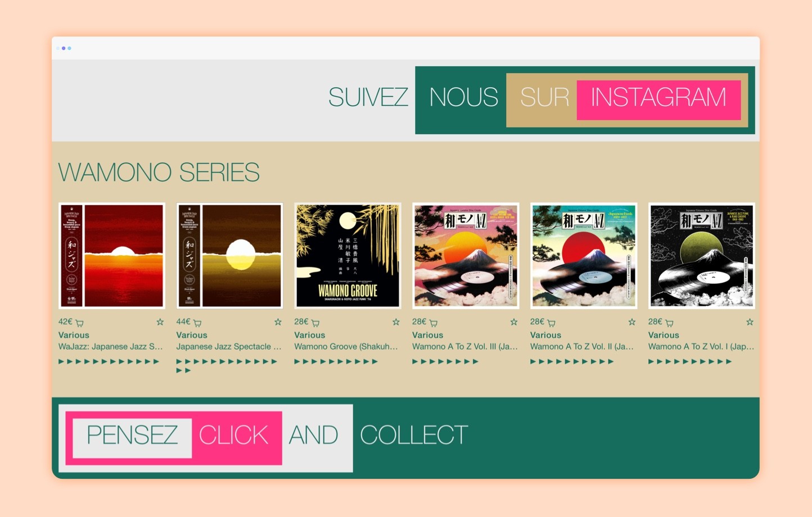Click the cart icon under Wamono Groove
The height and width of the screenshot is (517, 812).
[x=315, y=323]
